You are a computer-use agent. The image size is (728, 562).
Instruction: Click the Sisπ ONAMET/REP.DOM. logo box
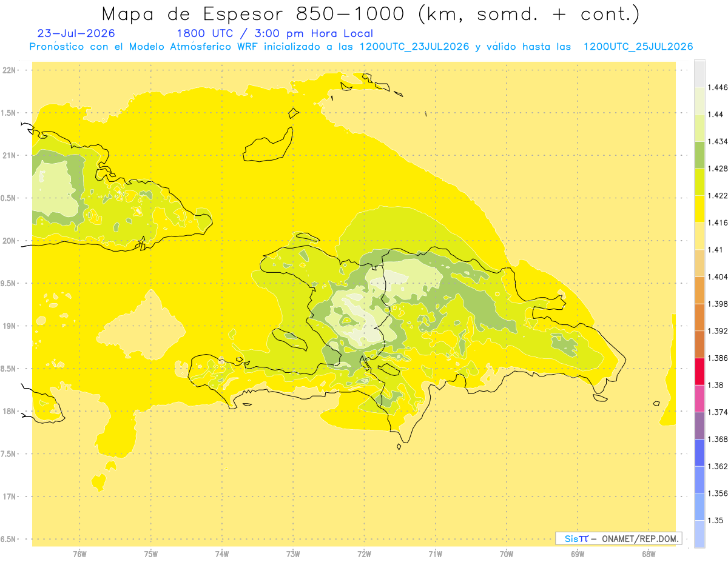click(618, 538)
